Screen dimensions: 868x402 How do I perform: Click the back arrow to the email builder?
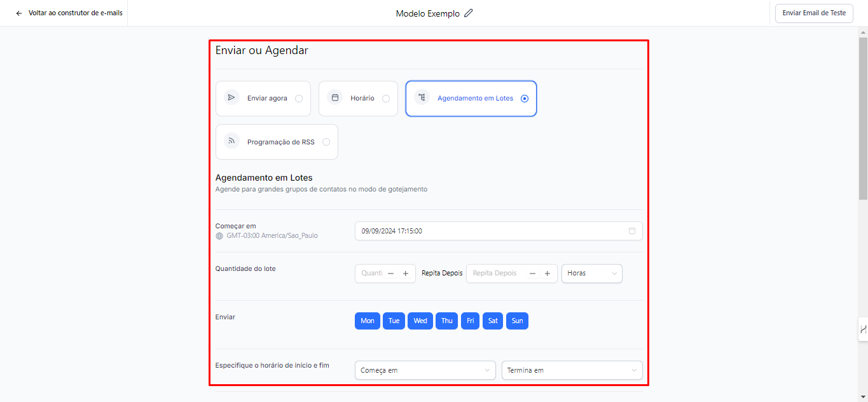coord(19,13)
